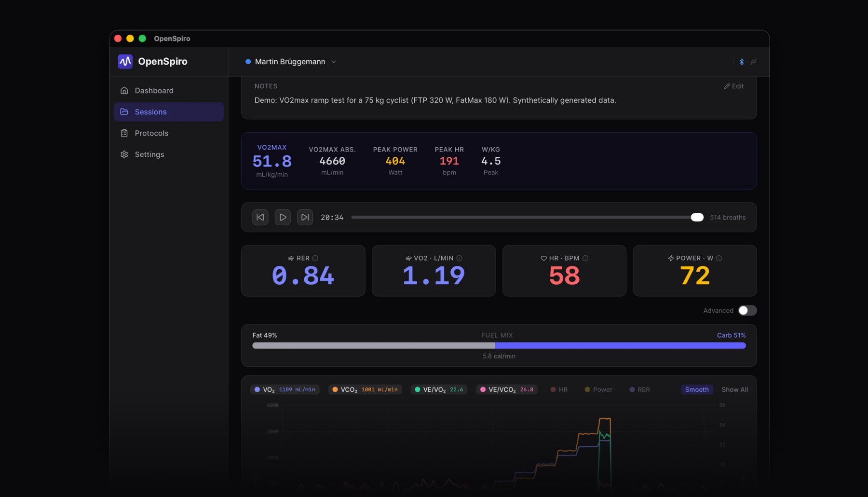Click the VO2MAX ABS. 4660 value

[x=332, y=161]
